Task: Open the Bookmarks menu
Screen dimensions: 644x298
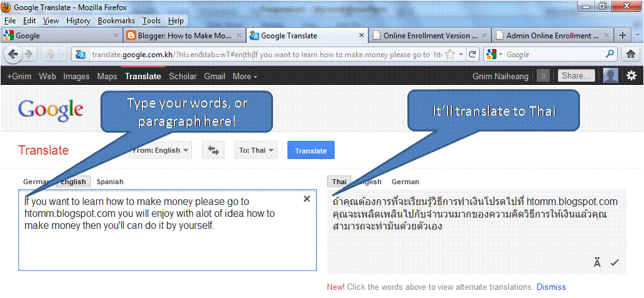Action: 116,21
